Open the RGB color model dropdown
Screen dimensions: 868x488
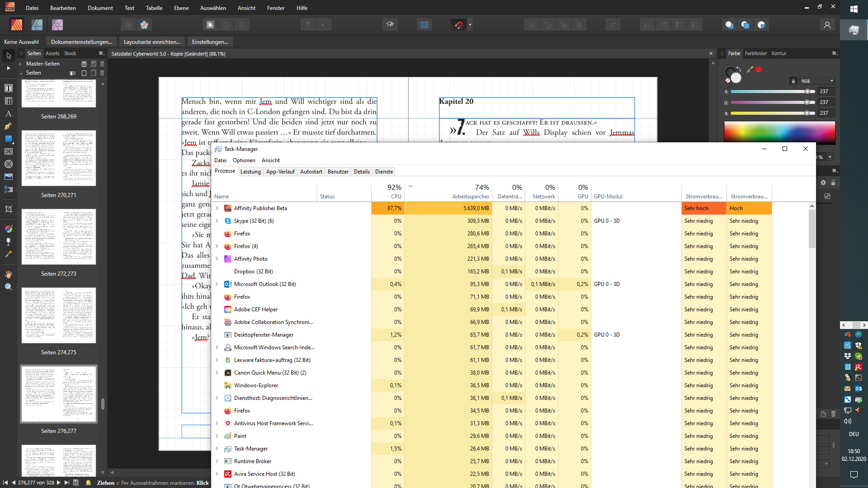(817, 81)
